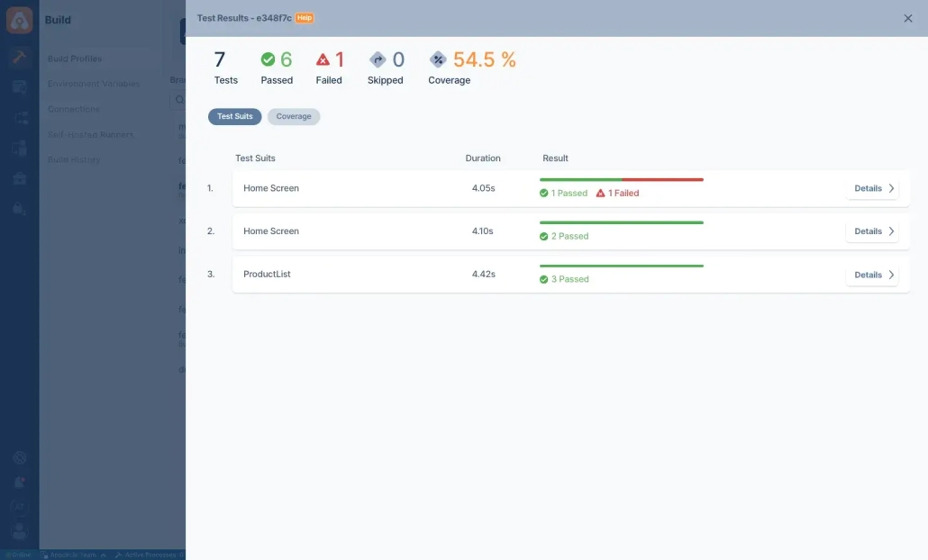Open the Build module hammer icon
The width and height of the screenshot is (928, 560).
click(19, 57)
